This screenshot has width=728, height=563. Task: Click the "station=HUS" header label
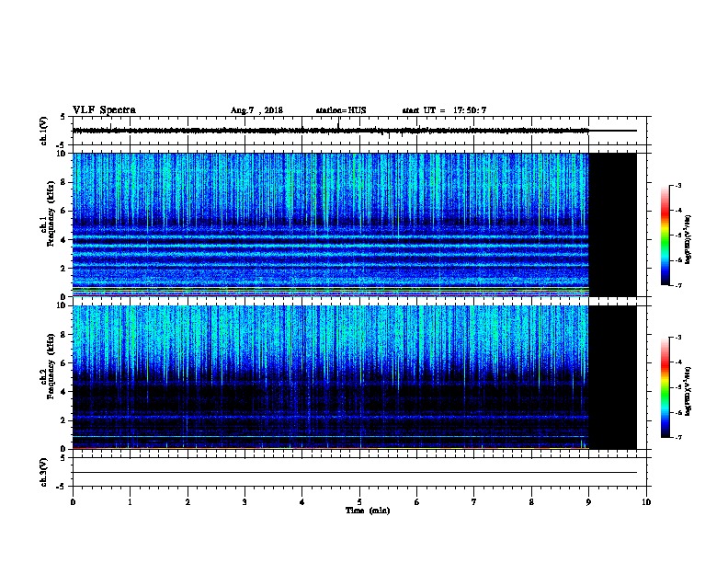coord(341,110)
